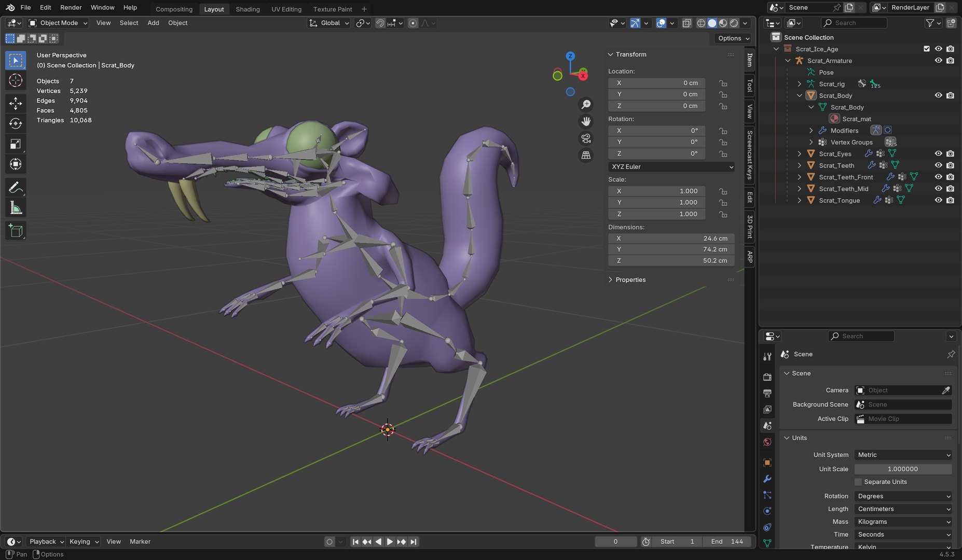
Task: Open the Unit System Metric dropdown
Action: [x=903, y=455]
